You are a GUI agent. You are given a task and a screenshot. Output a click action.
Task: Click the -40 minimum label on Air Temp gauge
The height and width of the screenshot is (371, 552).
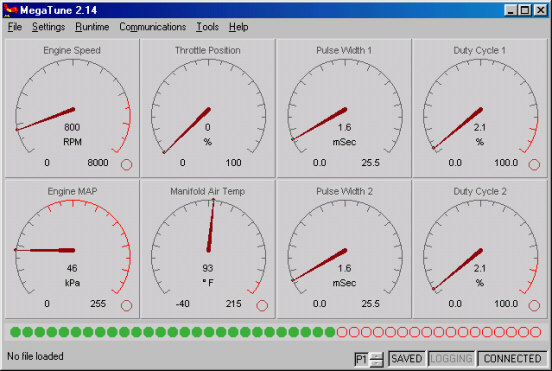(x=182, y=303)
